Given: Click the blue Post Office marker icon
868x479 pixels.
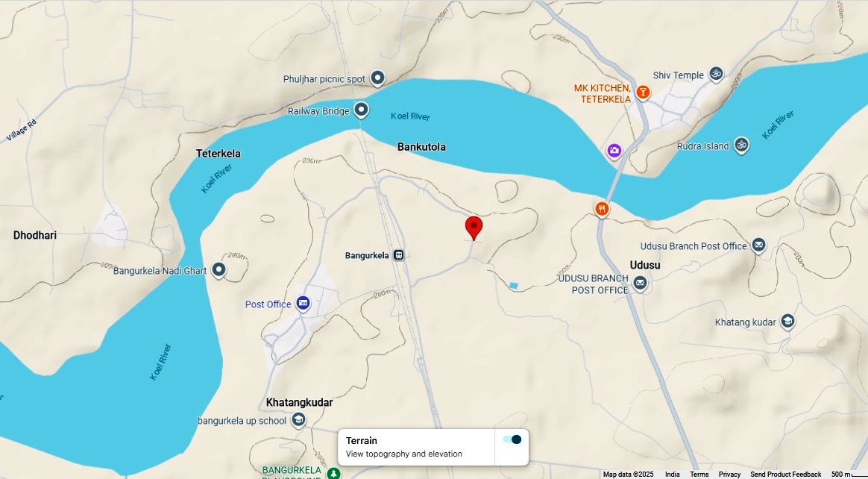Looking at the screenshot, I should tap(303, 304).
